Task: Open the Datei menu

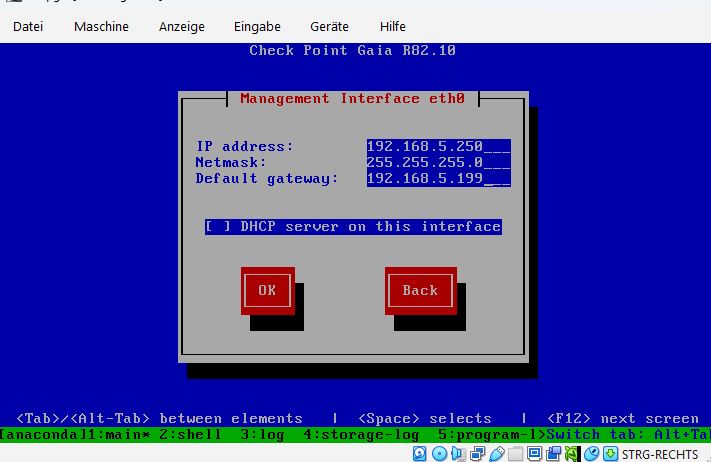Action: tap(28, 26)
